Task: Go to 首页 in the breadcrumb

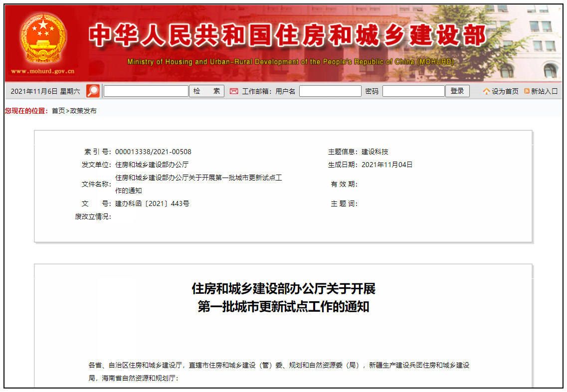Action: 58,111
